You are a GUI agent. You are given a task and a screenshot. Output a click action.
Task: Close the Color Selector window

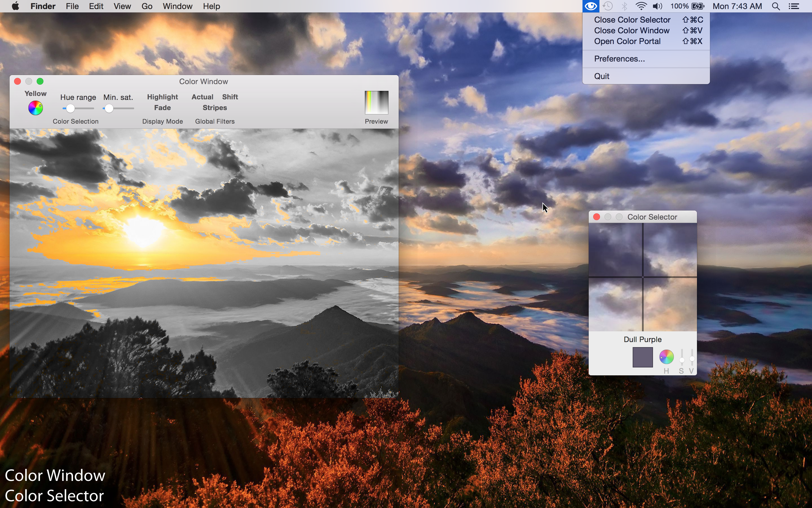coord(597,217)
